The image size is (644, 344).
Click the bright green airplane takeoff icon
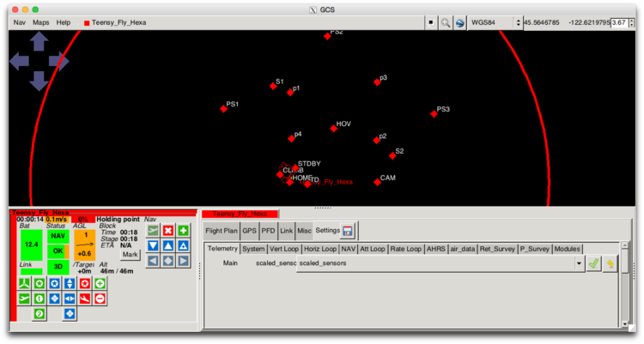24,299
